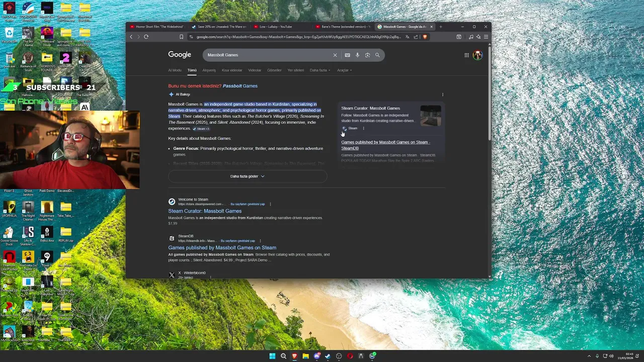644x362 pixels.
Task: Expand AI overview with Daha fazla göster
Action: (x=248, y=176)
